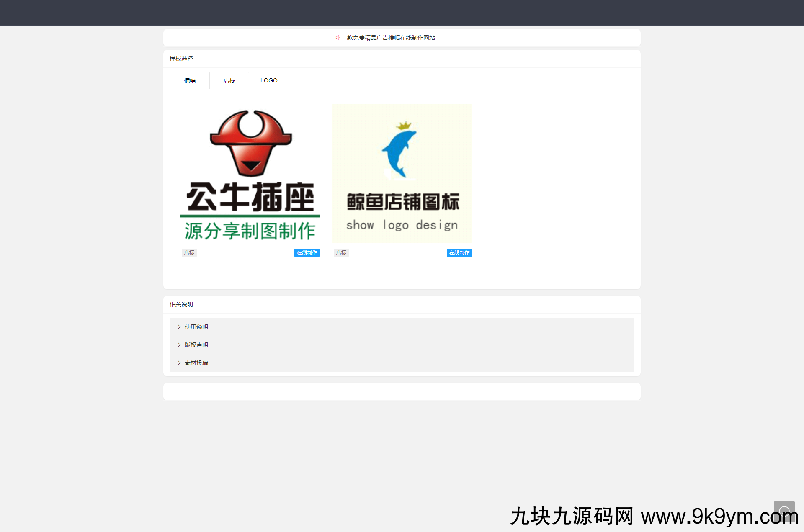Image resolution: width=804 pixels, height=532 pixels.
Task: Click the chevron beside 使用说明
Action: pos(179,327)
